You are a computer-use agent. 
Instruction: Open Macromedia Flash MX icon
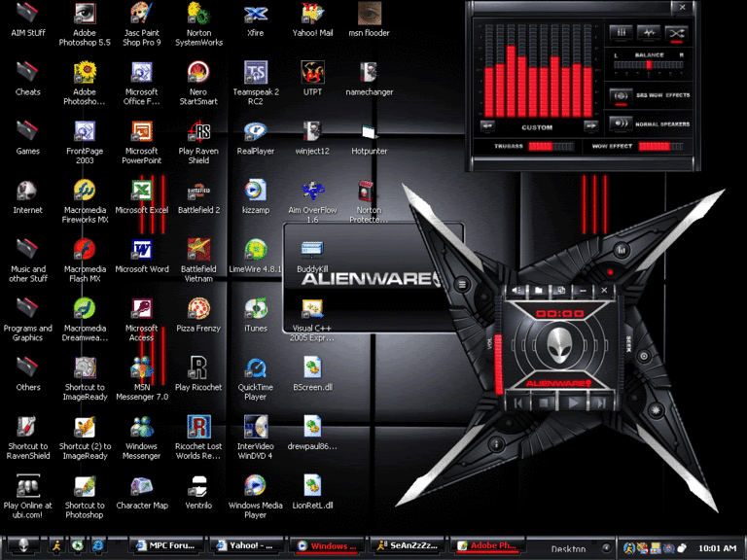(x=85, y=260)
